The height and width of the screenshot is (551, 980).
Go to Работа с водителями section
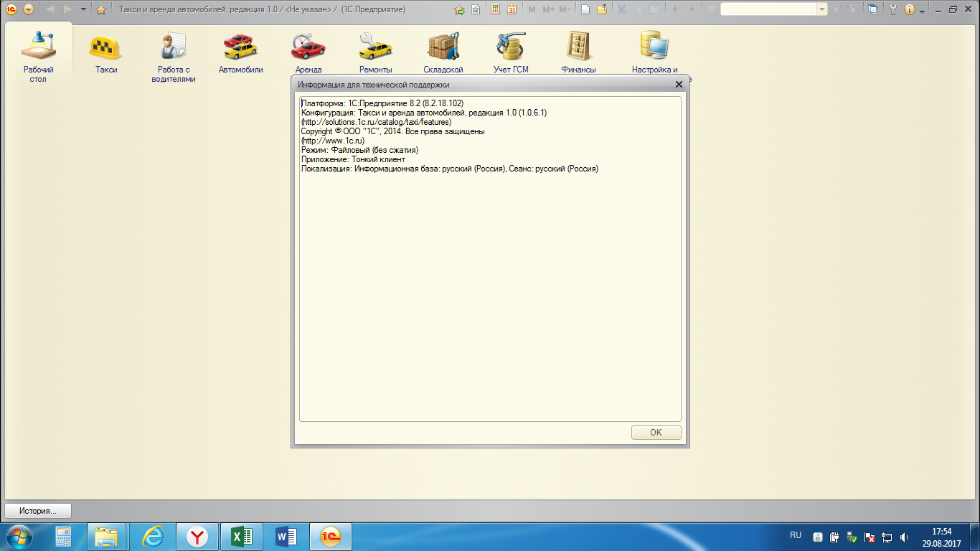(173, 56)
